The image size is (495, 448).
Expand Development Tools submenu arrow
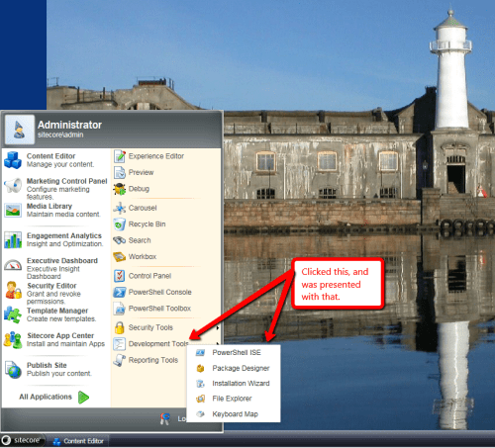pyautogui.click(x=218, y=343)
